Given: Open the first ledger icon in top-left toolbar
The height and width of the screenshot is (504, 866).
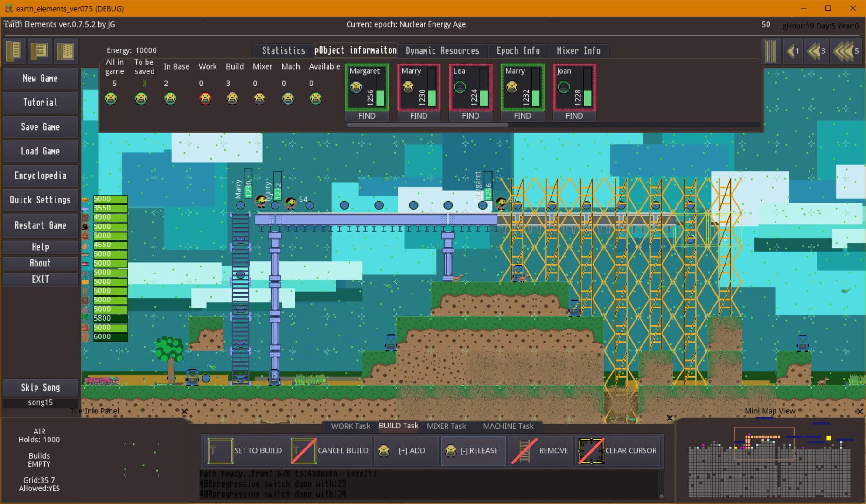Looking at the screenshot, I should [x=14, y=51].
